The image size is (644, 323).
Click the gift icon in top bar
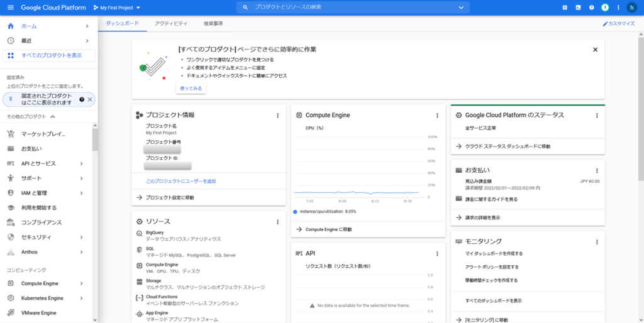pos(564,8)
